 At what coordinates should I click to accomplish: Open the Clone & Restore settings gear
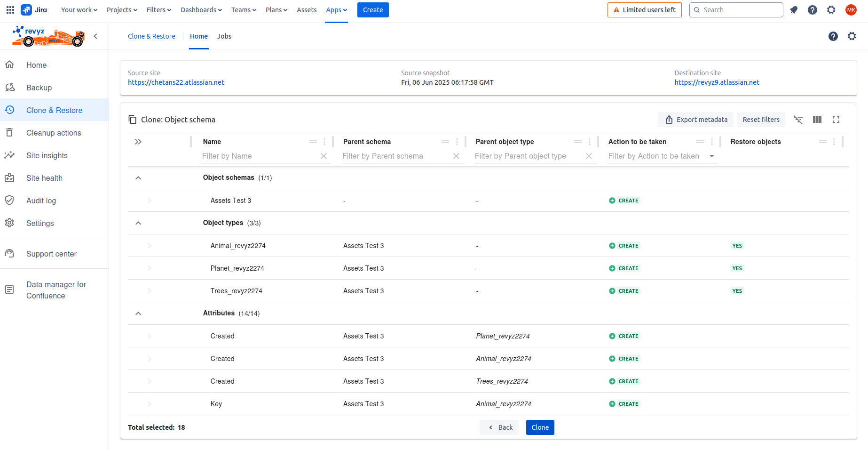coord(852,36)
